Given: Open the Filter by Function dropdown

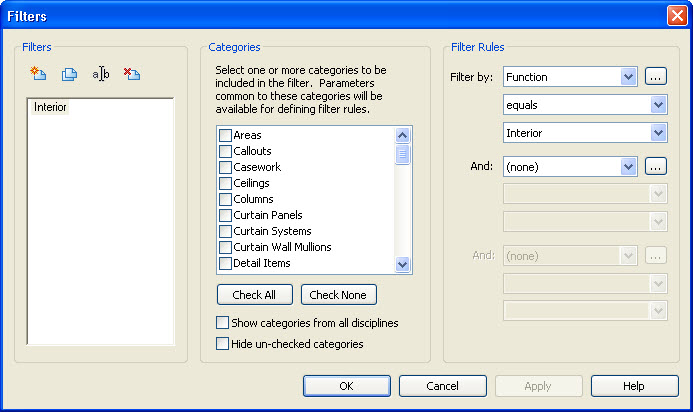Looking at the screenshot, I should 628,77.
